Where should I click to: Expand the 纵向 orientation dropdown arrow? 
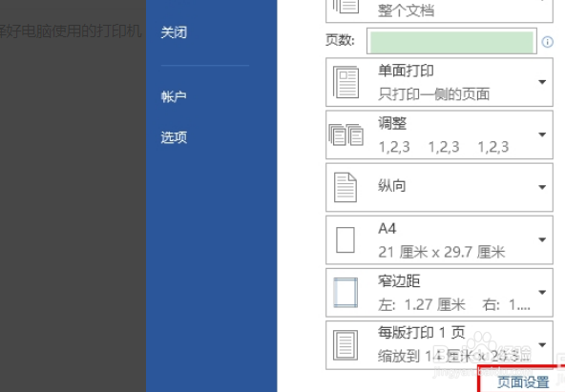click(542, 187)
